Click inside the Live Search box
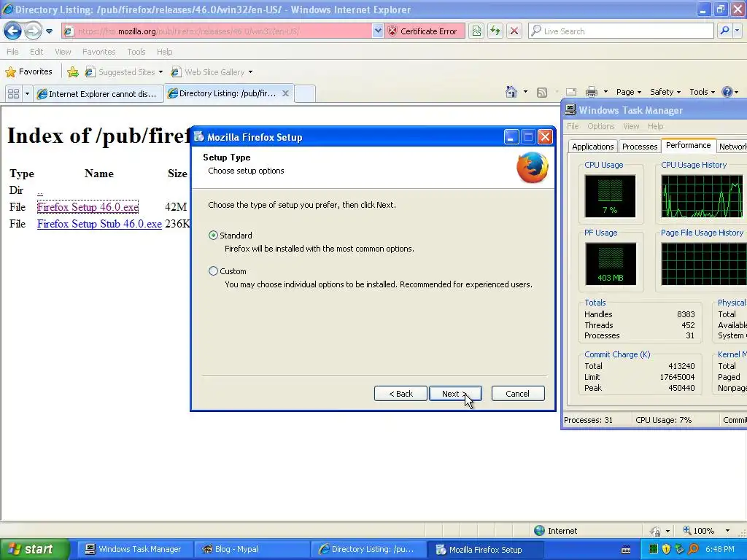Screen dimensions: 747x560 (x=622, y=31)
